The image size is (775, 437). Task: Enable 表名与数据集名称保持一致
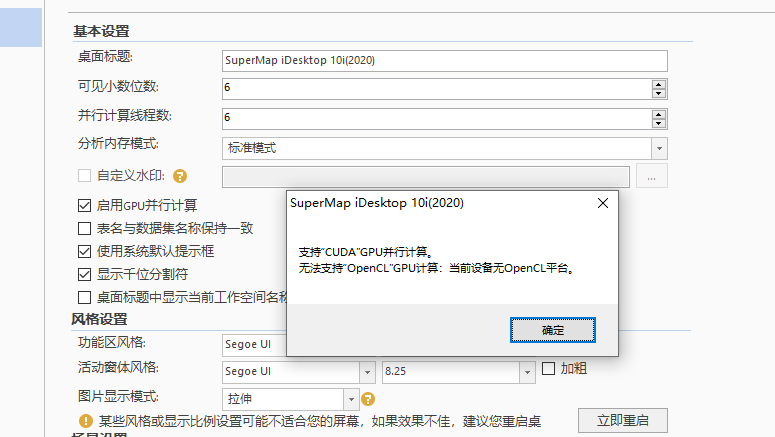(x=85, y=228)
